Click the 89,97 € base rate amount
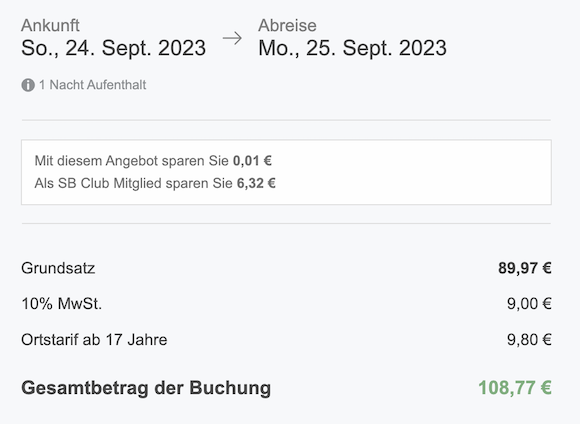The width and height of the screenshot is (580, 424). (525, 268)
